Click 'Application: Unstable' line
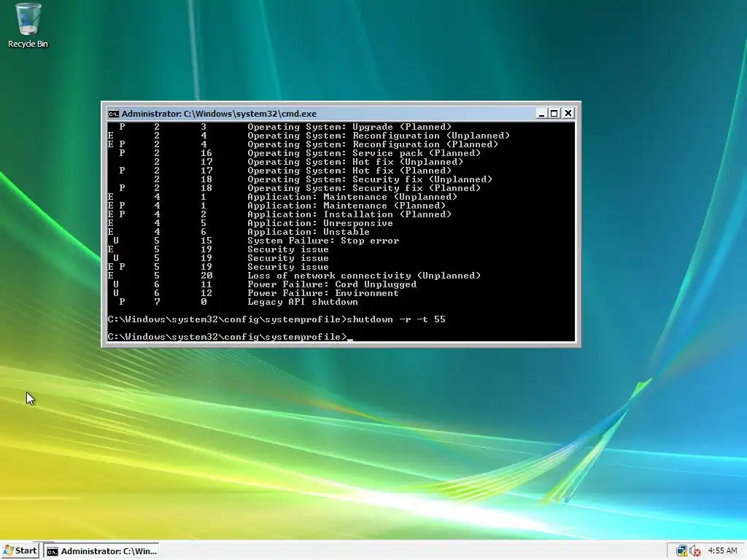The height and width of the screenshot is (560, 747). (x=309, y=232)
